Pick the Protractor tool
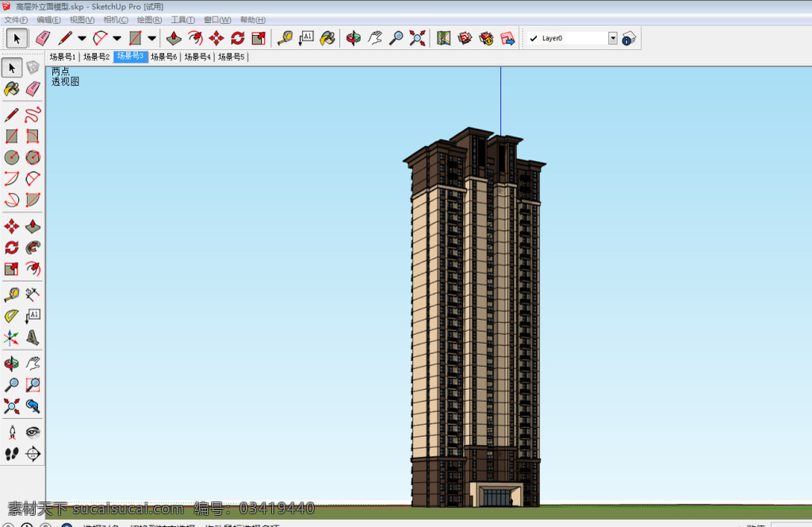Screen dimensions: 812x527 pyautogui.click(x=11, y=316)
